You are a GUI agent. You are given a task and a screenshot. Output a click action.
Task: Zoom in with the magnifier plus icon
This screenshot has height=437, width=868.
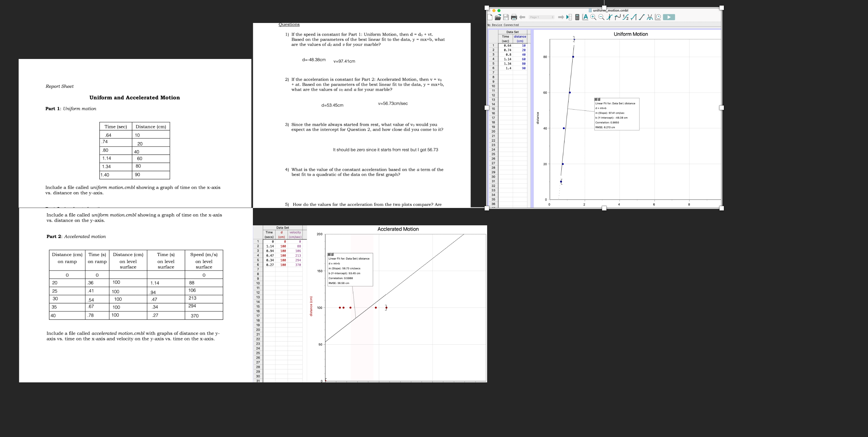pos(593,17)
